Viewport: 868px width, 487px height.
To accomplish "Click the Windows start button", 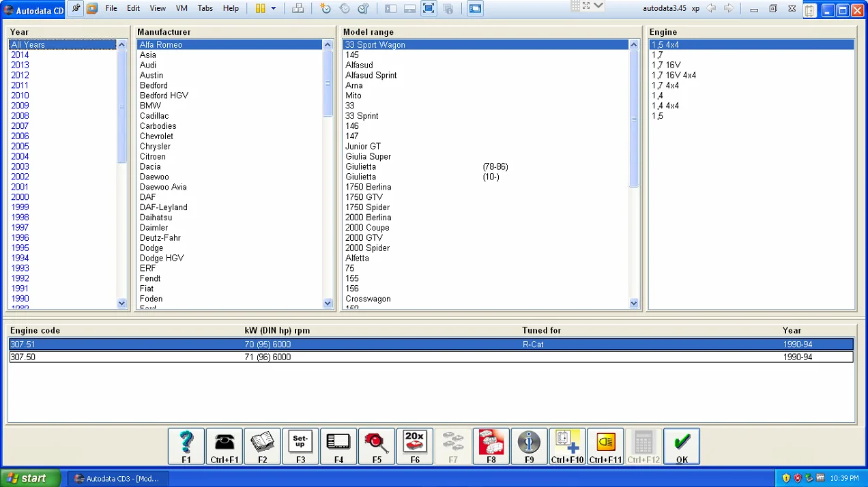I will (x=31, y=478).
